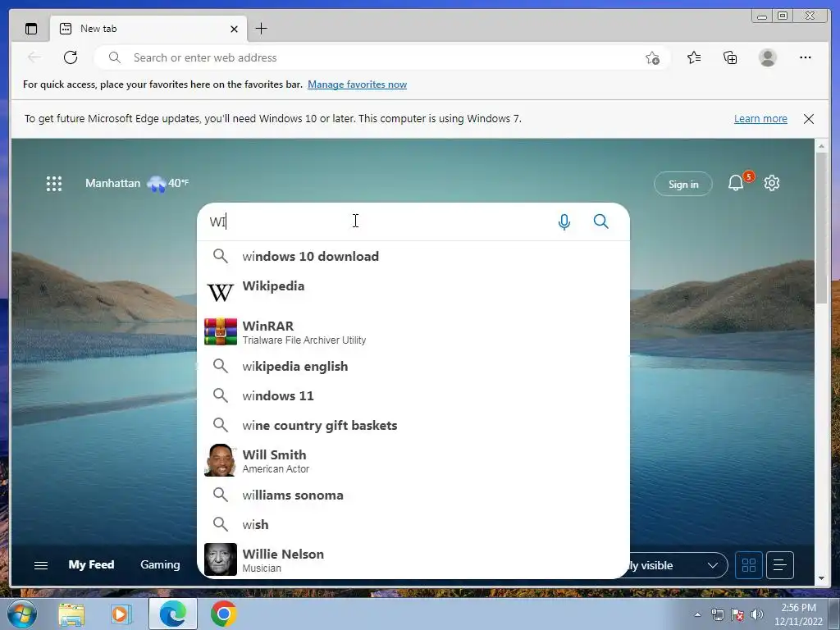Image resolution: width=840 pixels, height=630 pixels.
Task: Switch to the My Feed tab
Action: (91, 564)
